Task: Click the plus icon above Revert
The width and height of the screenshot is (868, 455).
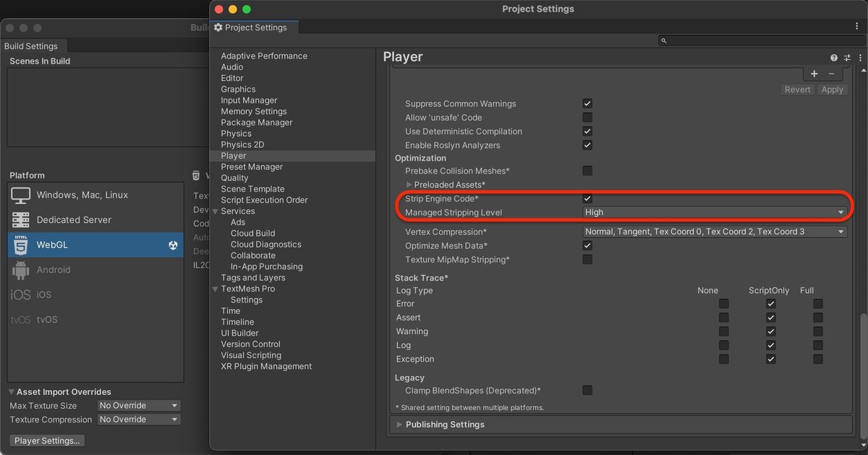Action: coord(814,74)
